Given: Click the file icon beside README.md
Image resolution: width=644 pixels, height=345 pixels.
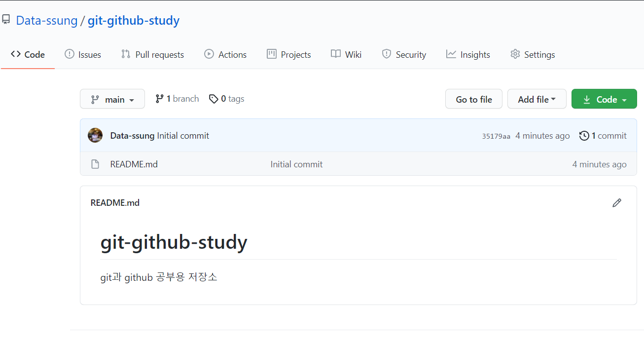Looking at the screenshot, I should click(x=96, y=164).
